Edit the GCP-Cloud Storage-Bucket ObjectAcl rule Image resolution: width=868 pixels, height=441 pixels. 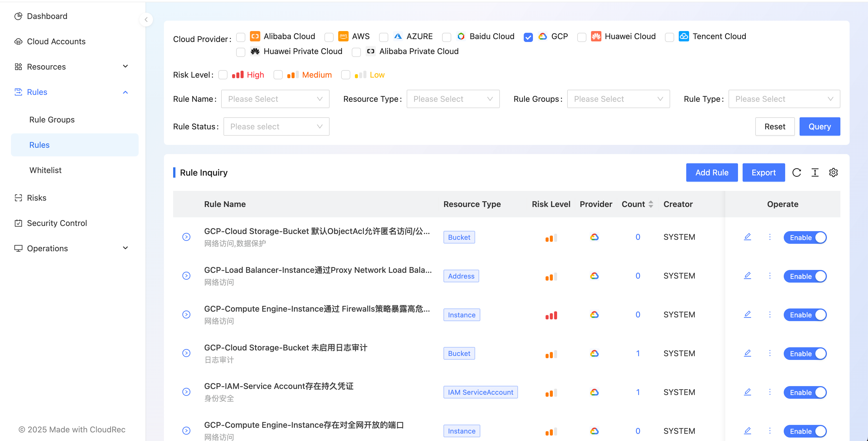click(x=747, y=237)
